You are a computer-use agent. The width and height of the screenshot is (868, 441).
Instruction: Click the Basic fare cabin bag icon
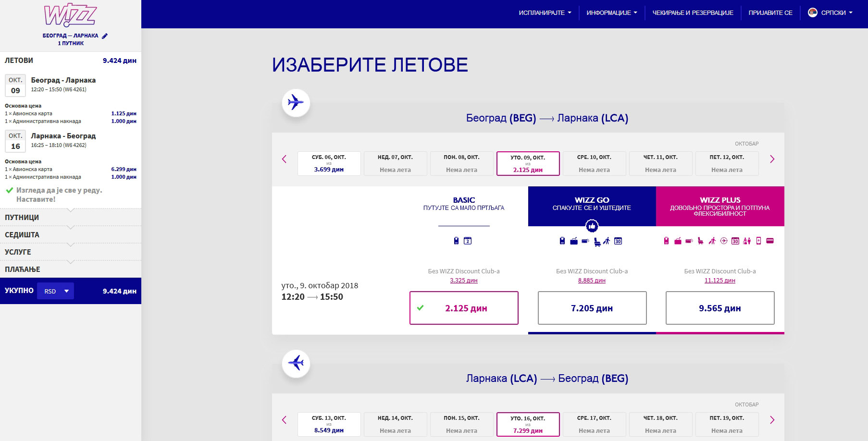click(x=456, y=241)
